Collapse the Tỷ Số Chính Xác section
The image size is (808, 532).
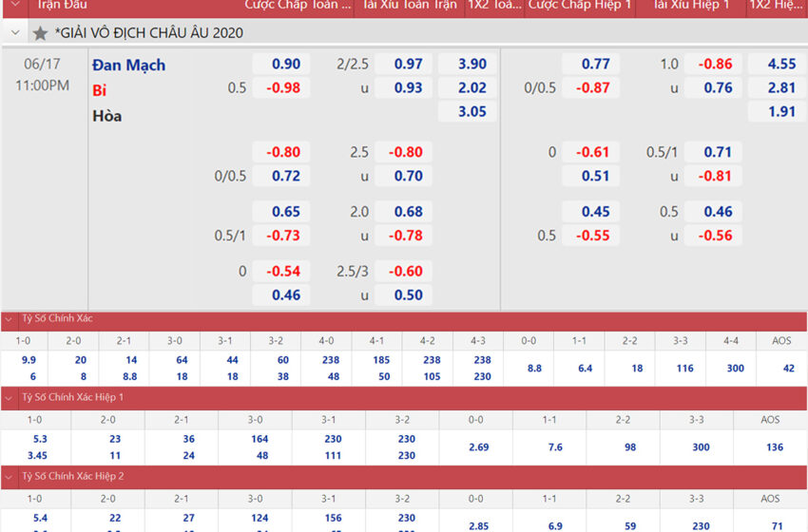tap(9, 319)
